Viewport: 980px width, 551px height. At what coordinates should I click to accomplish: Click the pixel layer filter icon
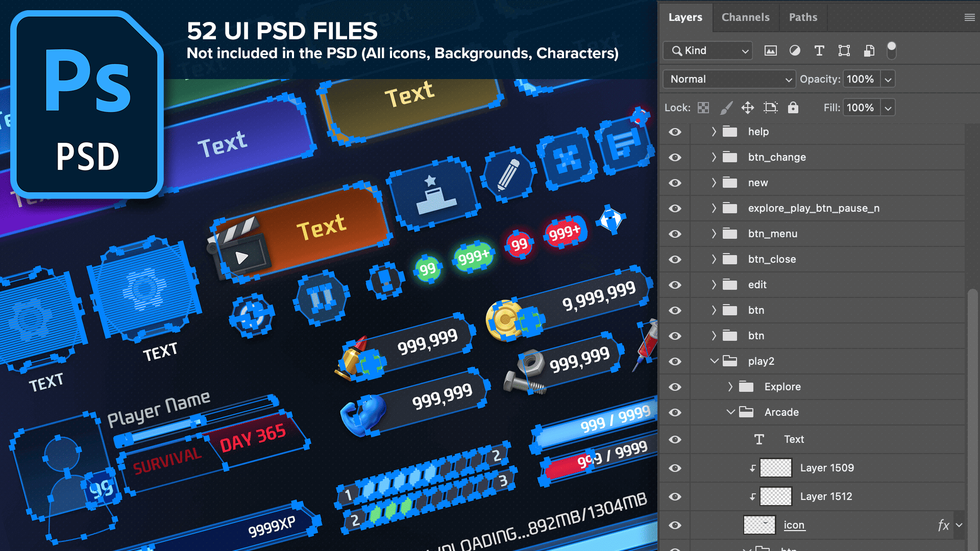click(x=770, y=51)
